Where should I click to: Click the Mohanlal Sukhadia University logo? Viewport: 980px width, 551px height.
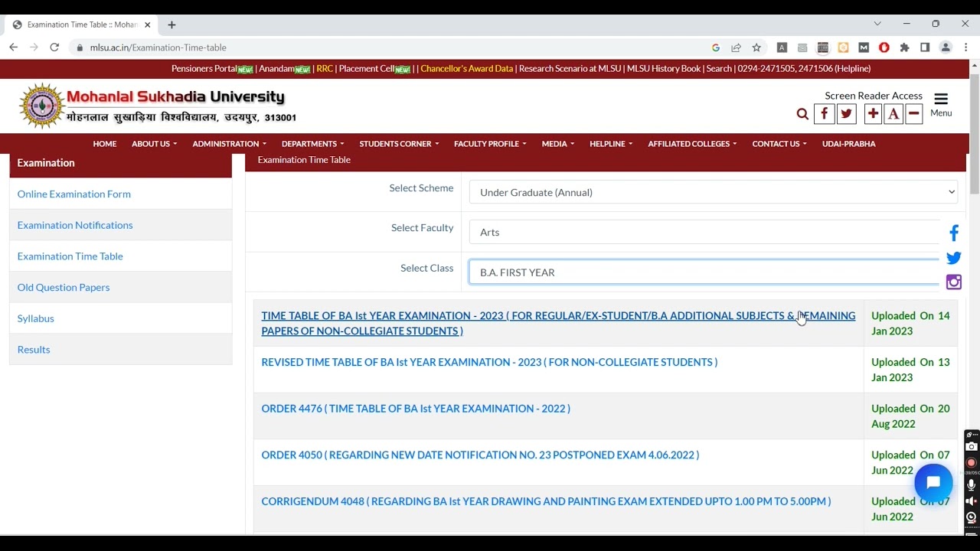[x=157, y=106]
